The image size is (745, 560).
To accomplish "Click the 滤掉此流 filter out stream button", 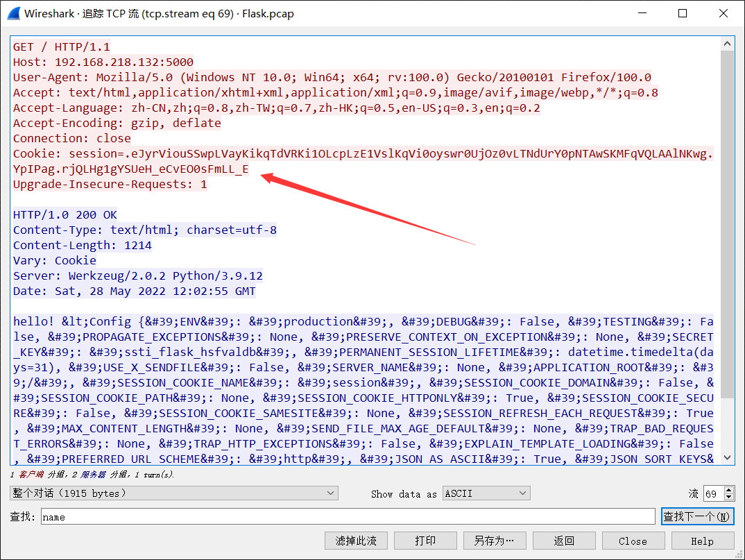I will pyautogui.click(x=356, y=541).
